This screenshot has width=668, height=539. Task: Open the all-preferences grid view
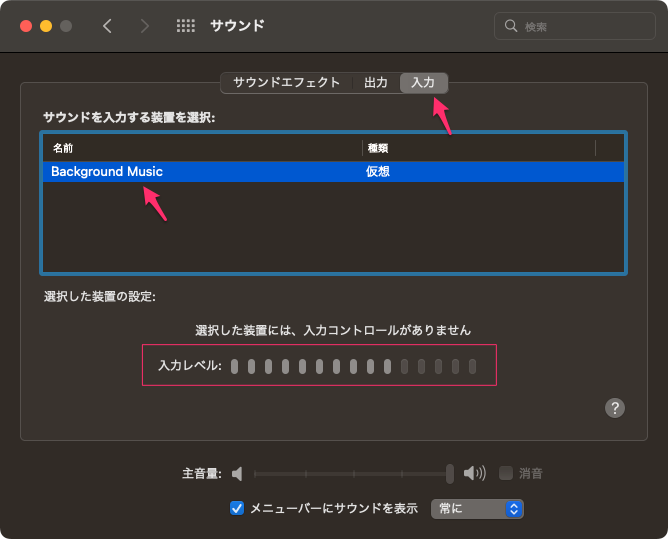pos(185,26)
